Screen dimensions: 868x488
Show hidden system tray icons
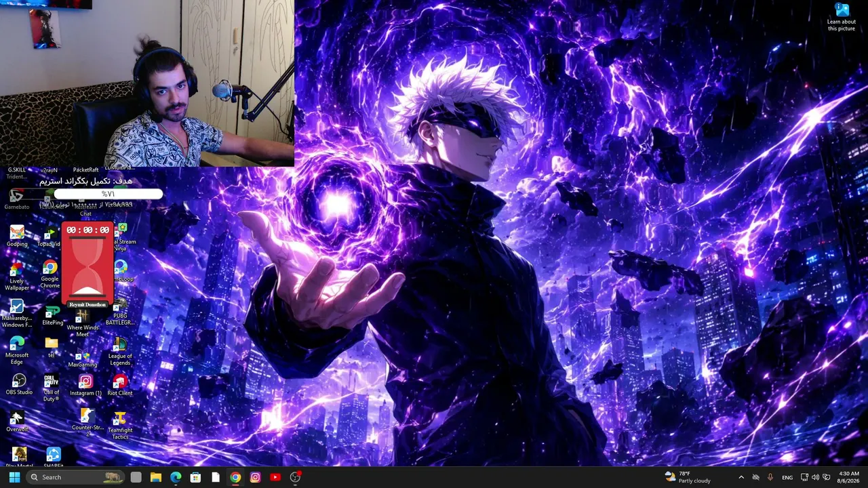(x=741, y=477)
